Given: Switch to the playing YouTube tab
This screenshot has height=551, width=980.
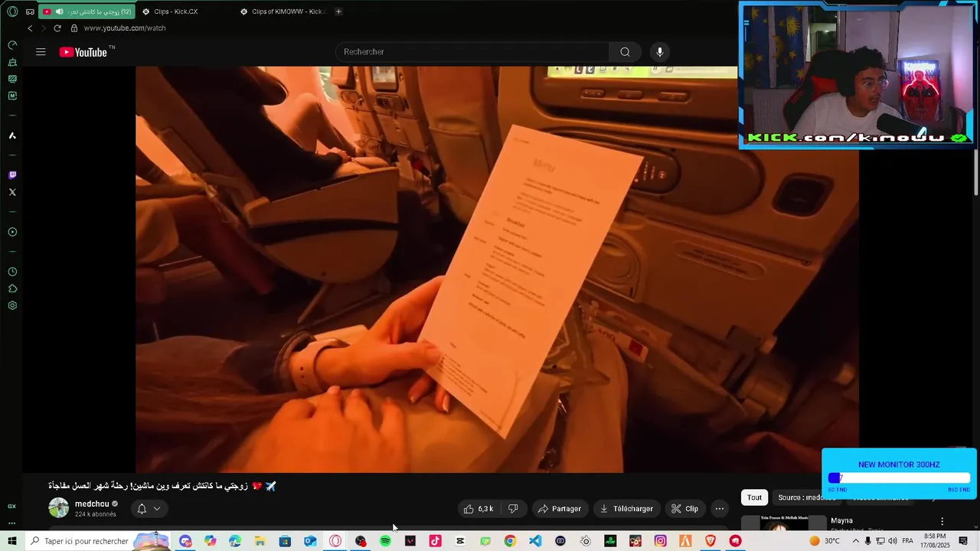Looking at the screenshot, I should 87,11.
